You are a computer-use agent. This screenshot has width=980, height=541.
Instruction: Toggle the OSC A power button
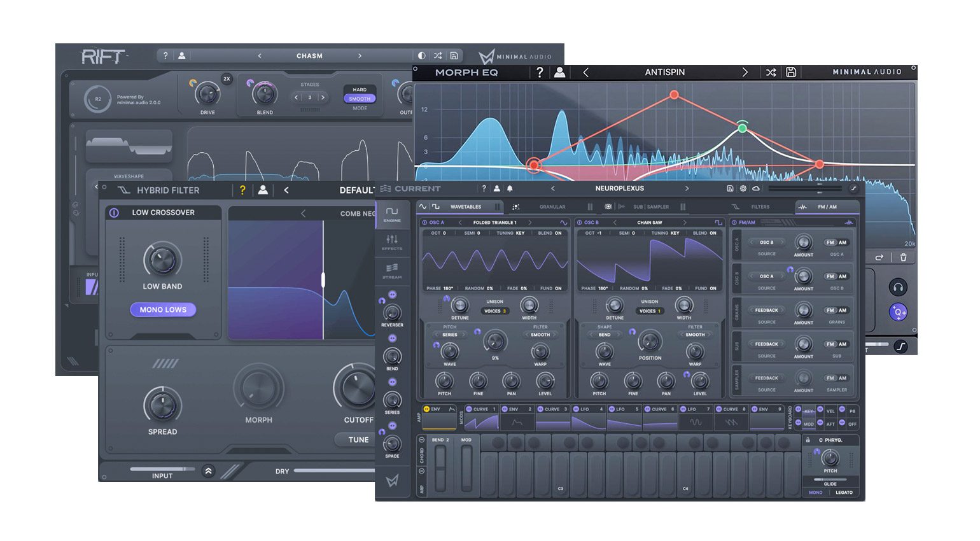pyautogui.click(x=424, y=223)
